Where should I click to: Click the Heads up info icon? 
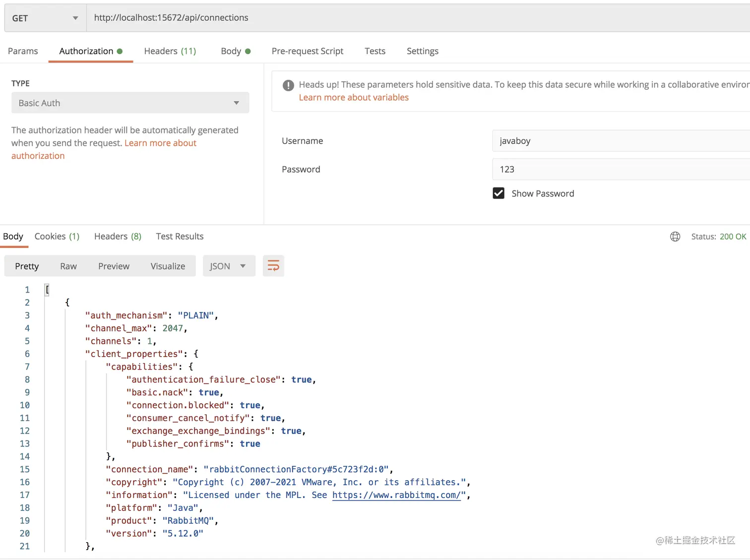[288, 85]
